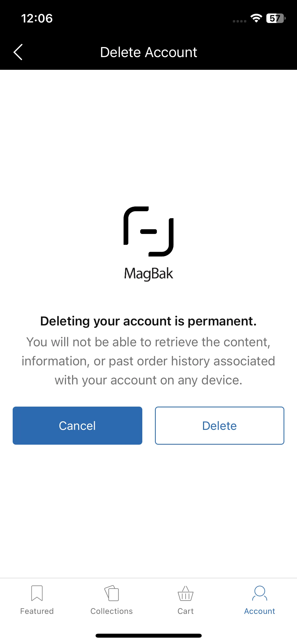Tap the MagBak bracket logo icon
The image size is (297, 644).
[148, 231]
